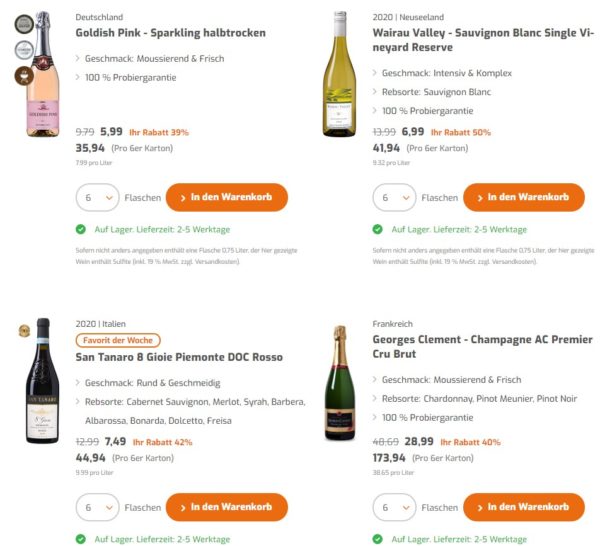The width and height of the screenshot is (600, 546).
Task: Click the bronze medal badge on Goldish Pink
Action: [22, 74]
